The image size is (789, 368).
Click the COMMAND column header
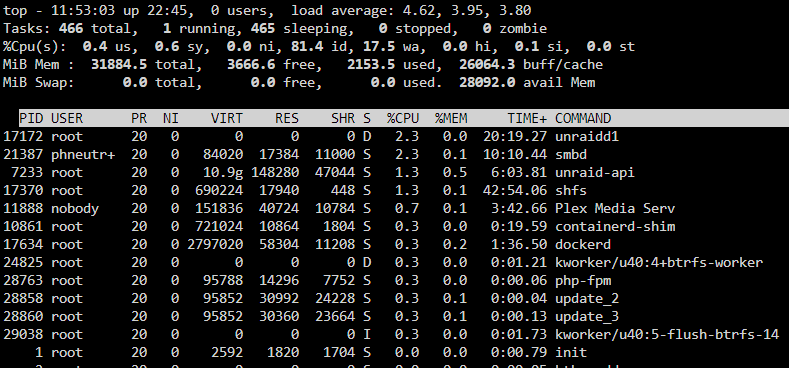[583, 119]
